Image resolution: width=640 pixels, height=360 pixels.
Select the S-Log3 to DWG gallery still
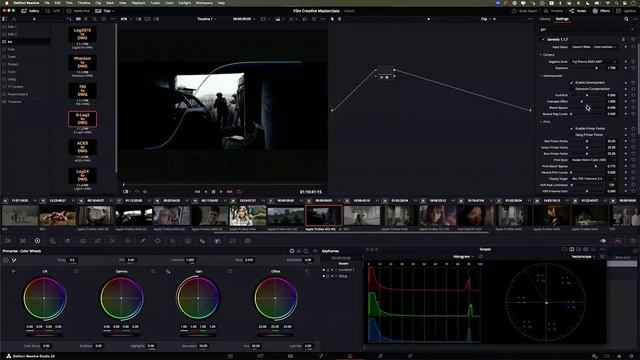[82, 119]
